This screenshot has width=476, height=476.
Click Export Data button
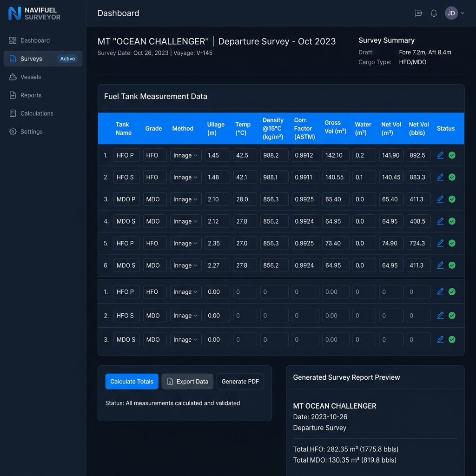[187, 381]
